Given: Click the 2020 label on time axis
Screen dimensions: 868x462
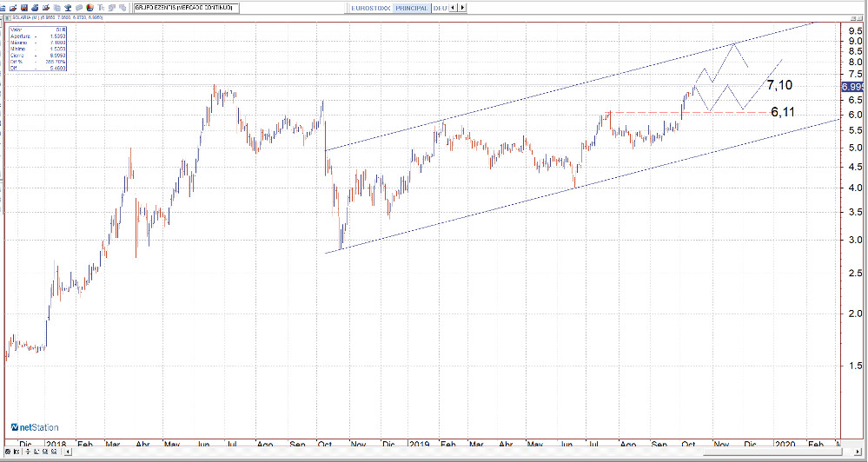Looking at the screenshot, I should coord(785,444).
